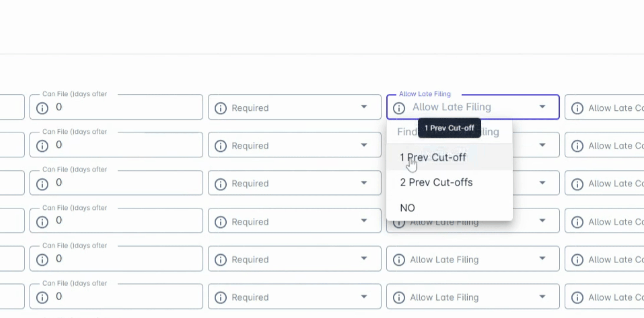The width and height of the screenshot is (644, 318).
Task: Expand the Required dropdown arrow in second row
Action: pos(364,145)
